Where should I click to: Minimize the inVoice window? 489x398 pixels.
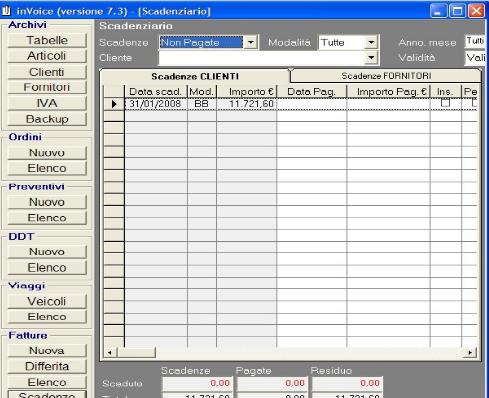tap(438, 11)
